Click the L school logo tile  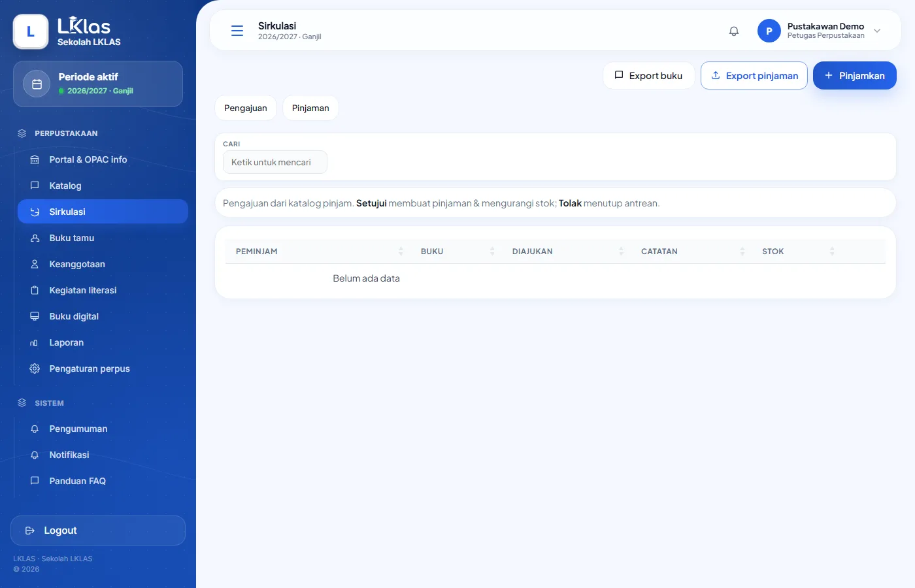[x=31, y=31]
